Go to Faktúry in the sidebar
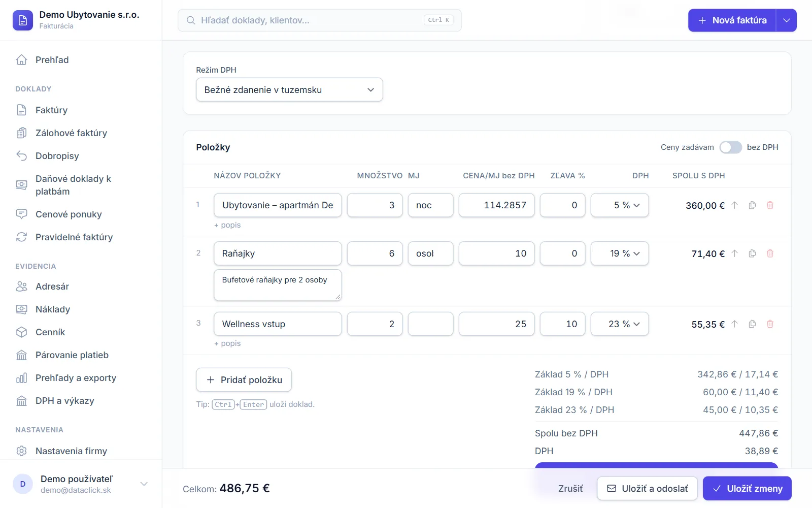 (x=81, y=110)
